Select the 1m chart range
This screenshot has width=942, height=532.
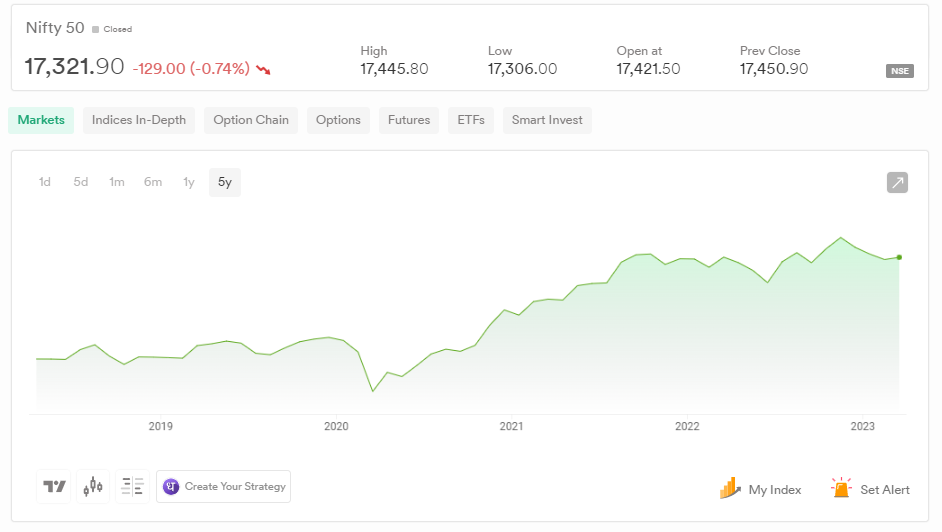pyautogui.click(x=117, y=182)
